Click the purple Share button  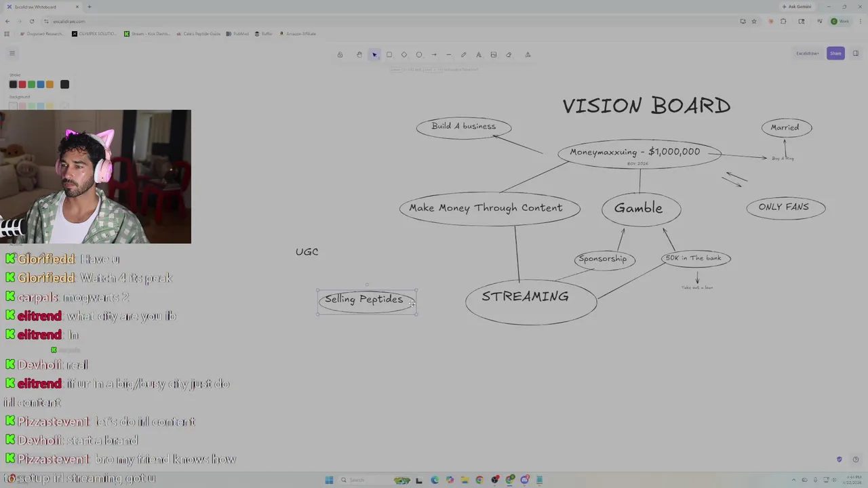coord(835,54)
